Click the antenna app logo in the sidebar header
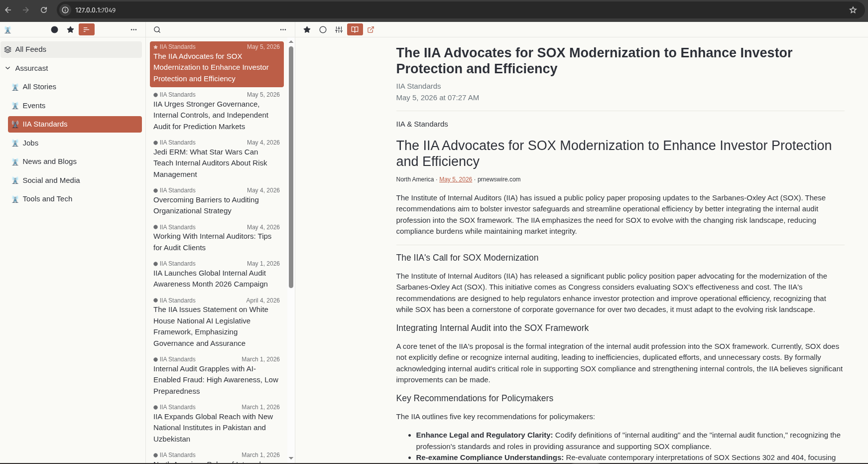 tap(8, 30)
